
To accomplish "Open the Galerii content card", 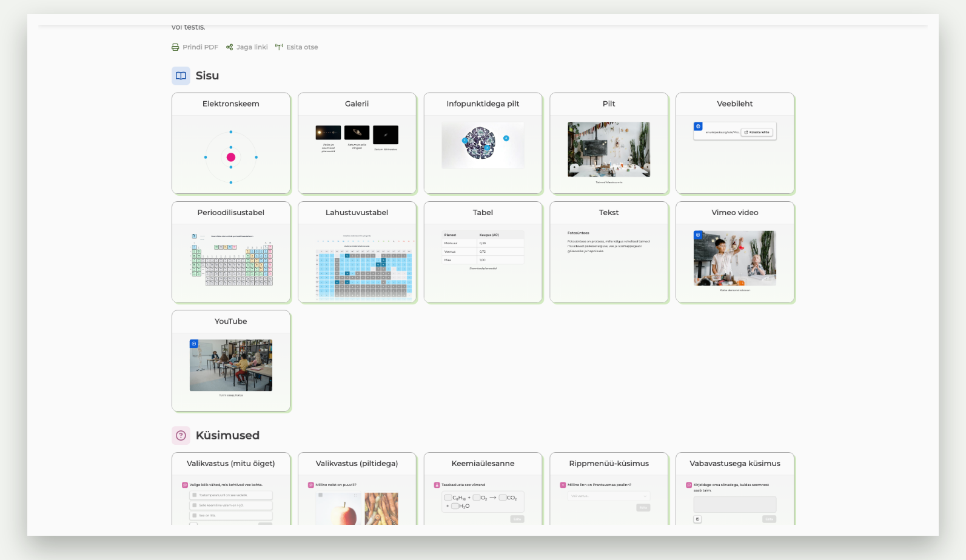I will click(357, 143).
